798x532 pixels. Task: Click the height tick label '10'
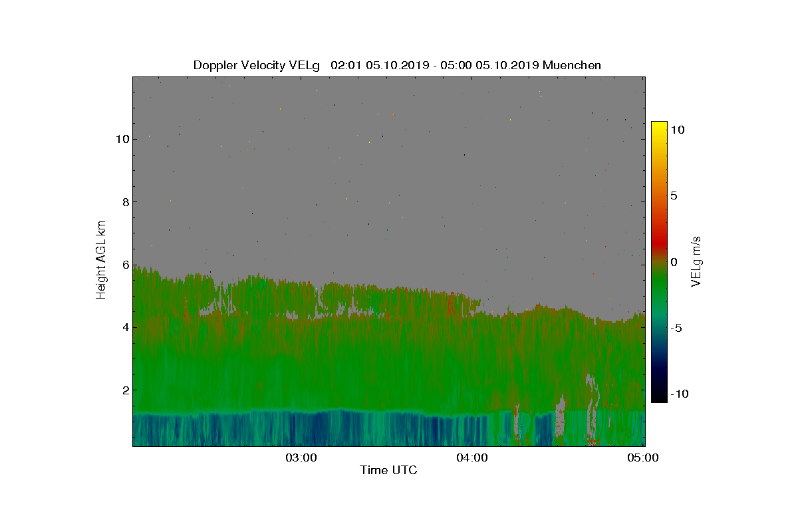(x=122, y=139)
